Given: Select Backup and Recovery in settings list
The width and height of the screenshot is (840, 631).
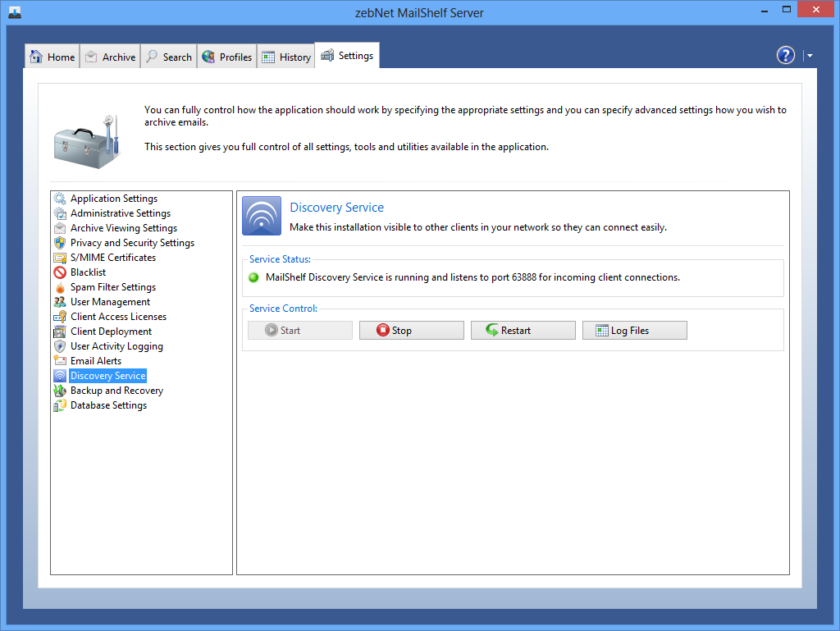Looking at the screenshot, I should click(x=116, y=391).
